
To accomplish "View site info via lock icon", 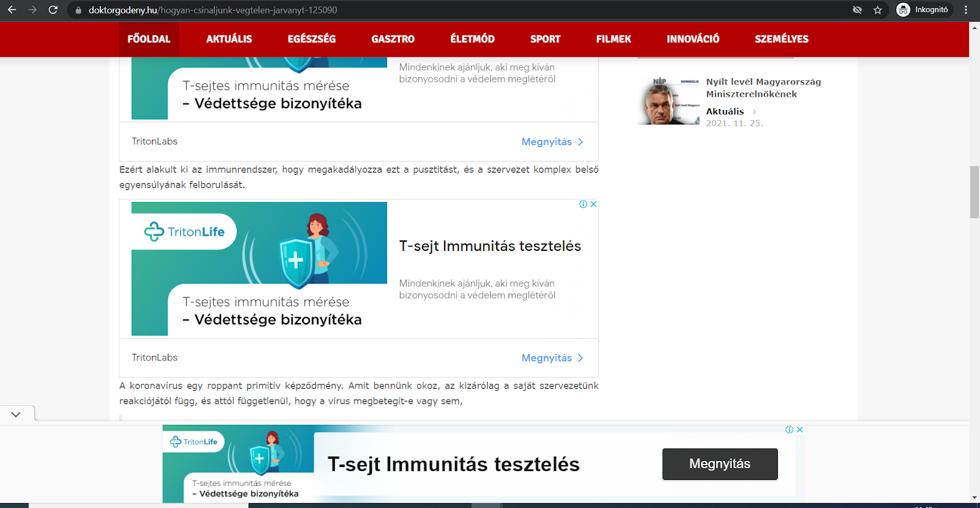I will click(x=78, y=10).
